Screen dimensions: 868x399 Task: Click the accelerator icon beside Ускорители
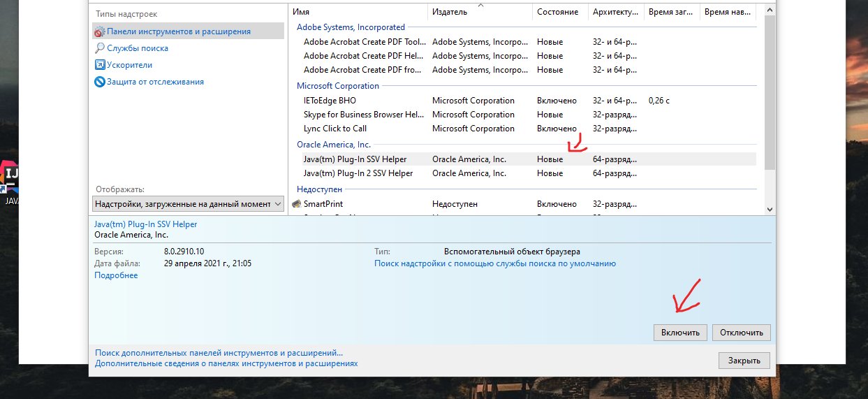tap(100, 65)
